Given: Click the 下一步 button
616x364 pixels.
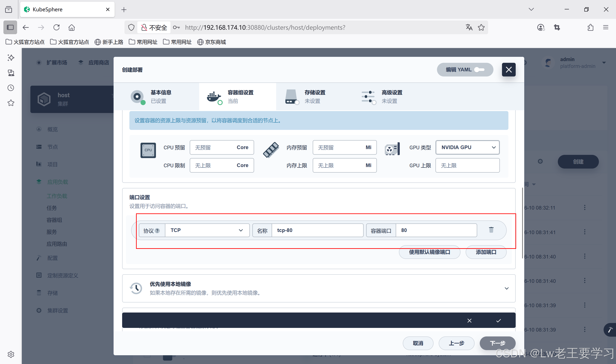Looking at the screenshot, I should point(498,343).
